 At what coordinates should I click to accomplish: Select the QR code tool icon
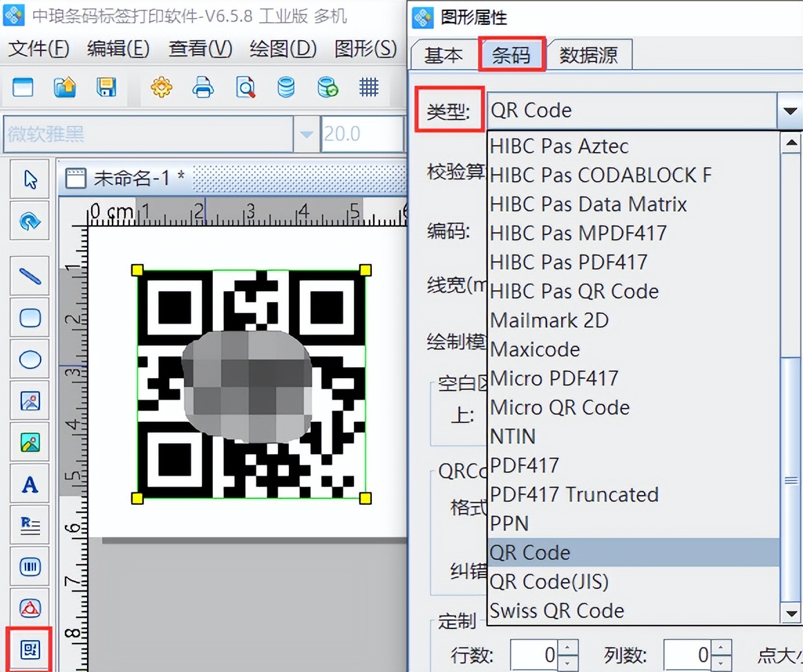click(x=30, y=650)
